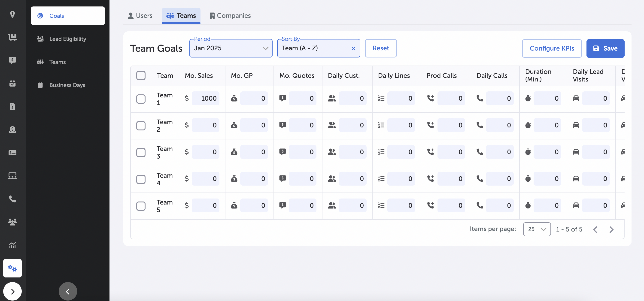Click the Team 5 Daily Lead Visits input field
The image size is (644, 301).
click(x=596, y=205)
